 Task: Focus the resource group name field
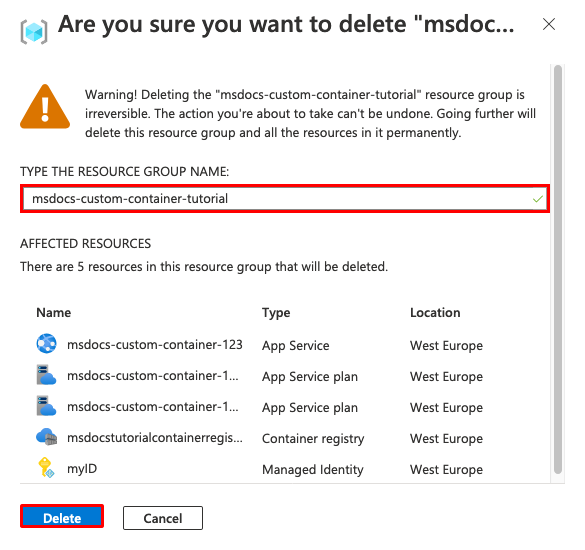pos(285,199)
